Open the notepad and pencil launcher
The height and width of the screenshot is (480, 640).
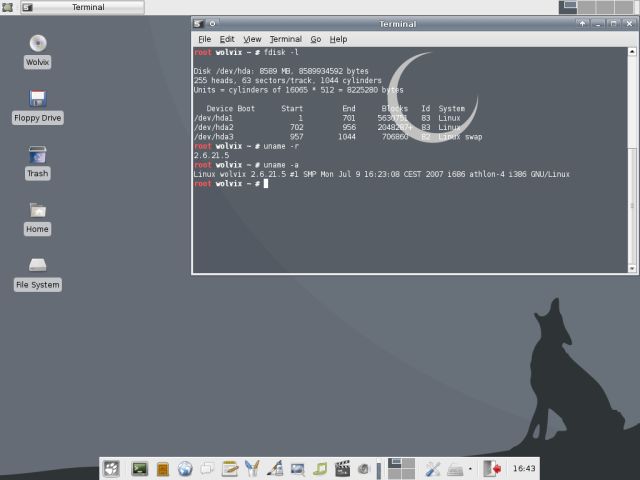pos(230,469)
